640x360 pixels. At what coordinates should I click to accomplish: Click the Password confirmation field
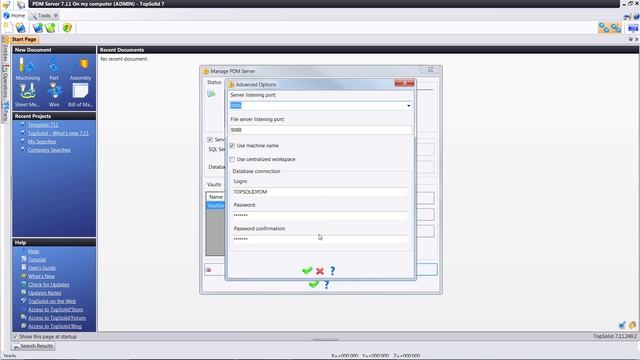320,239
